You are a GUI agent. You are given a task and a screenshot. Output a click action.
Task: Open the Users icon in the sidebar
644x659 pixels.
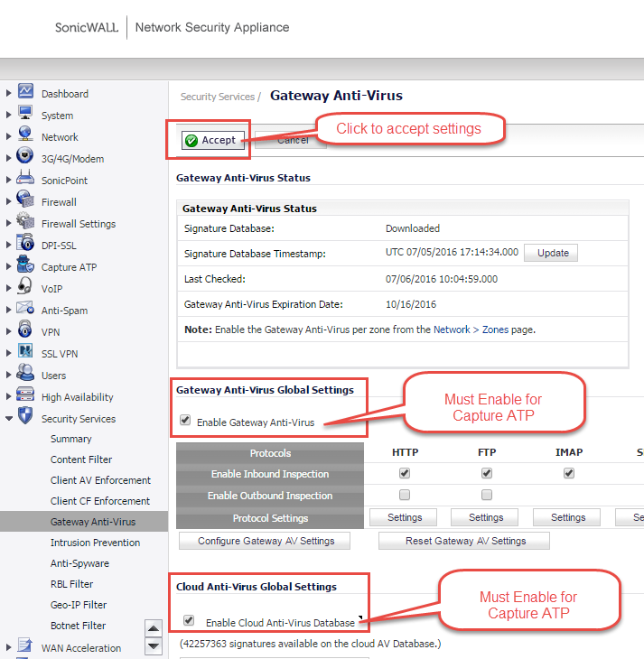25,375
